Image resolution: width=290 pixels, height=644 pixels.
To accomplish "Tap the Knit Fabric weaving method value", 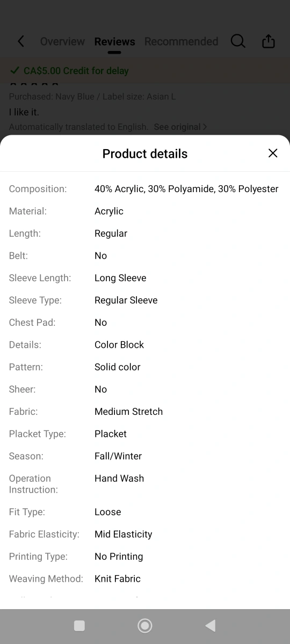I will click(x=118, y=579).
